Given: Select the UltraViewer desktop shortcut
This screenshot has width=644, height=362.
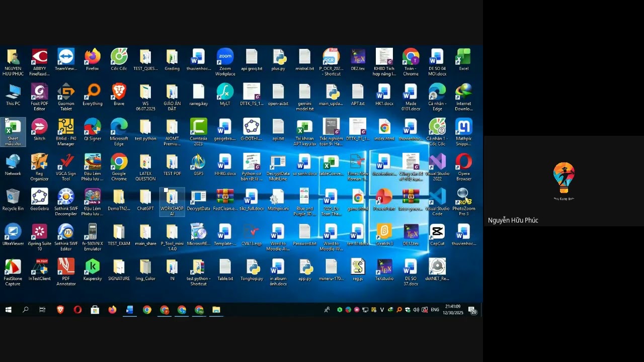Looking at the screenshot, I should (x=13, y=235).
